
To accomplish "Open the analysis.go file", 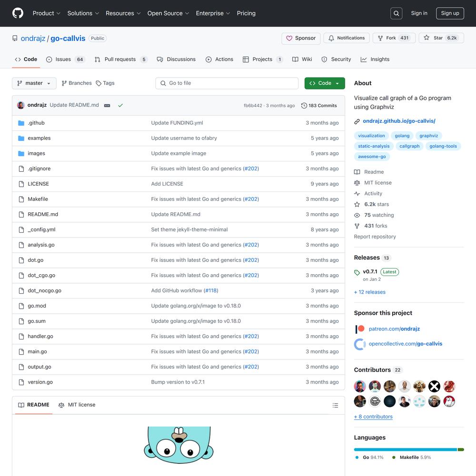I will 41,245.
